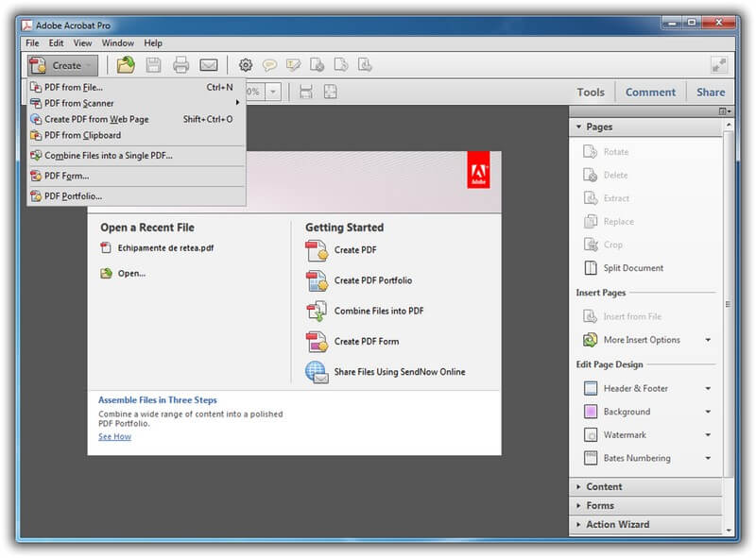Click the Crop icon in Pages panel

[x=590, y=245]
